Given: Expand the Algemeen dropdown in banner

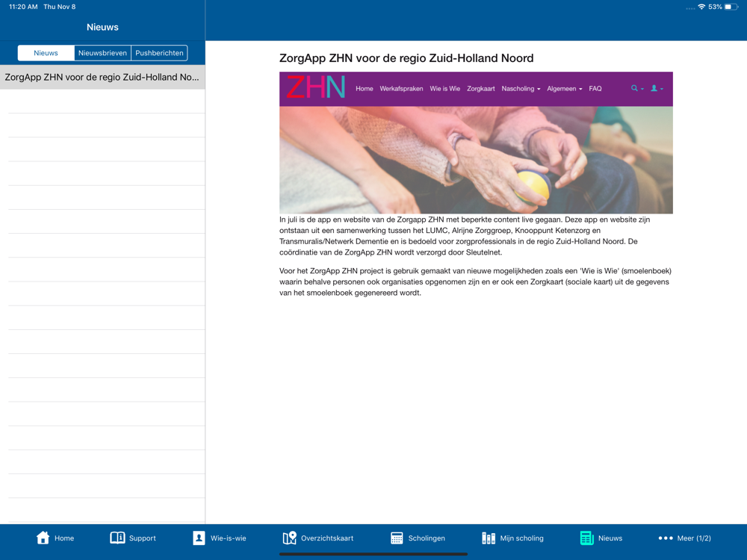Looking at the screenshot, I should [x=565, y=89].
